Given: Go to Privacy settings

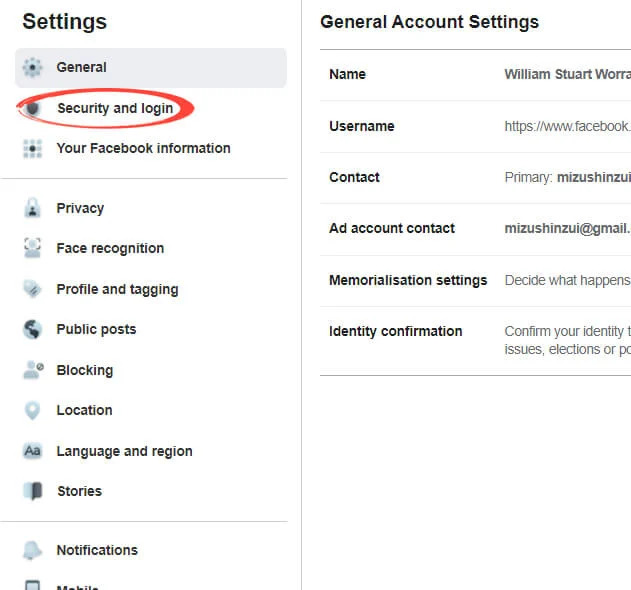Looking at the screenshot, I should click(x=80, y=209).
